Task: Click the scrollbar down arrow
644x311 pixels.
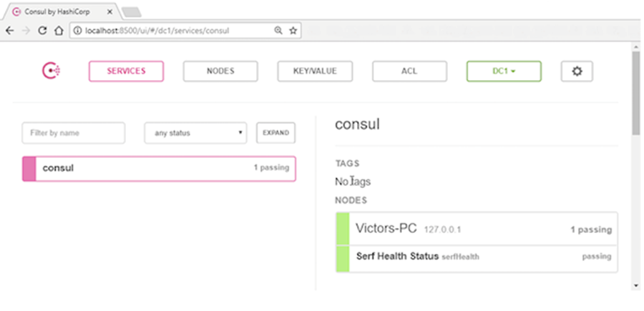Action: (x=636, y=285)
